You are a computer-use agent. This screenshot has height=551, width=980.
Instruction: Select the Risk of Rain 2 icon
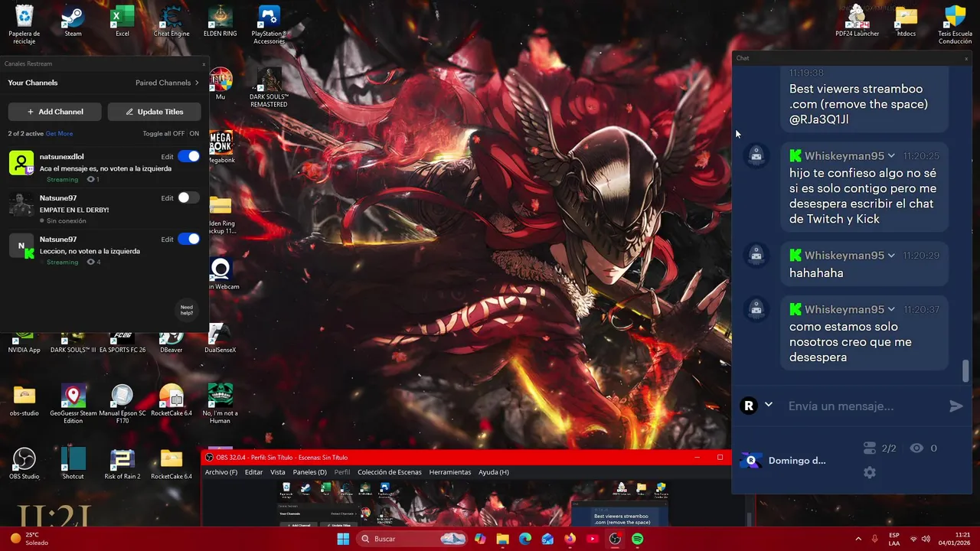122,464
